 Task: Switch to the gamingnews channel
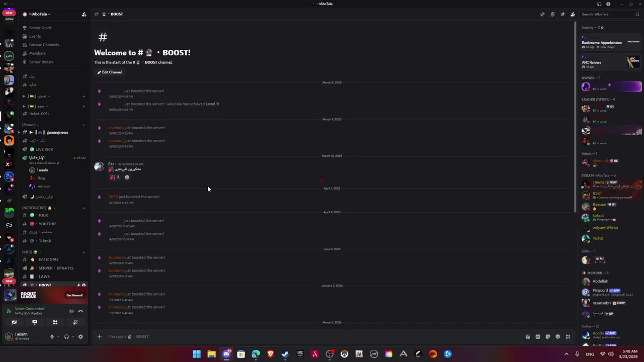tap(54, 132)
